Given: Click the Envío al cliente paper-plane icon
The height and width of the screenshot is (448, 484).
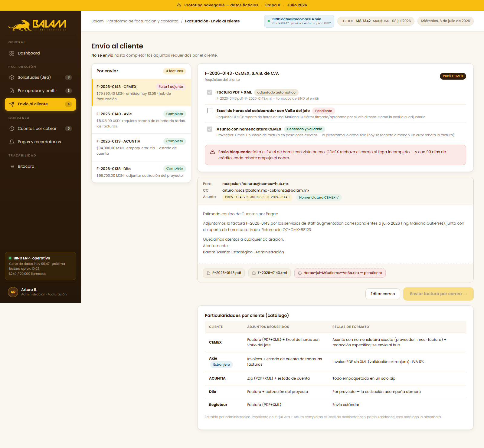Looking at the screenshot, I should [12, 104].
